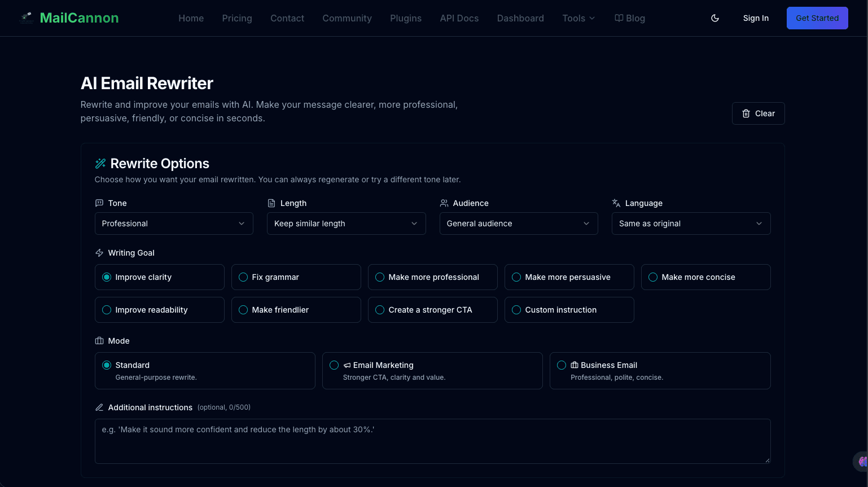This screenshot has width=868, height=487.
Task: Go to the Home page
Action: (191, 18)
